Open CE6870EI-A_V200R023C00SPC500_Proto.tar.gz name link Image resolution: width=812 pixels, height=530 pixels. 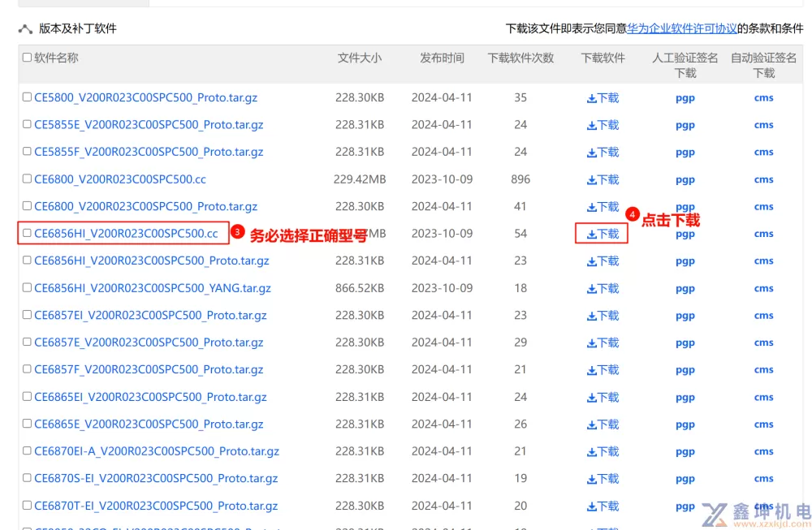click(157, 451)
